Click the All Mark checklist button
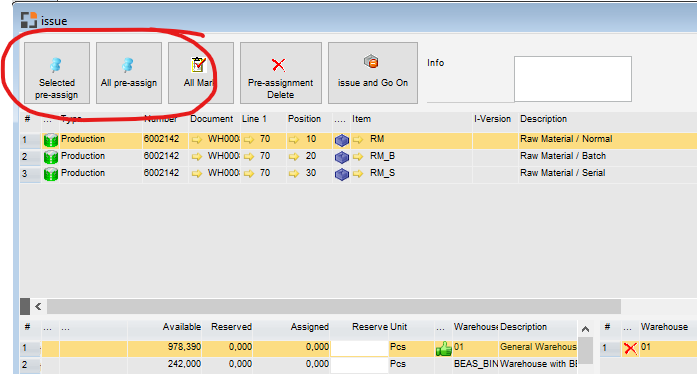 [200, 73]
